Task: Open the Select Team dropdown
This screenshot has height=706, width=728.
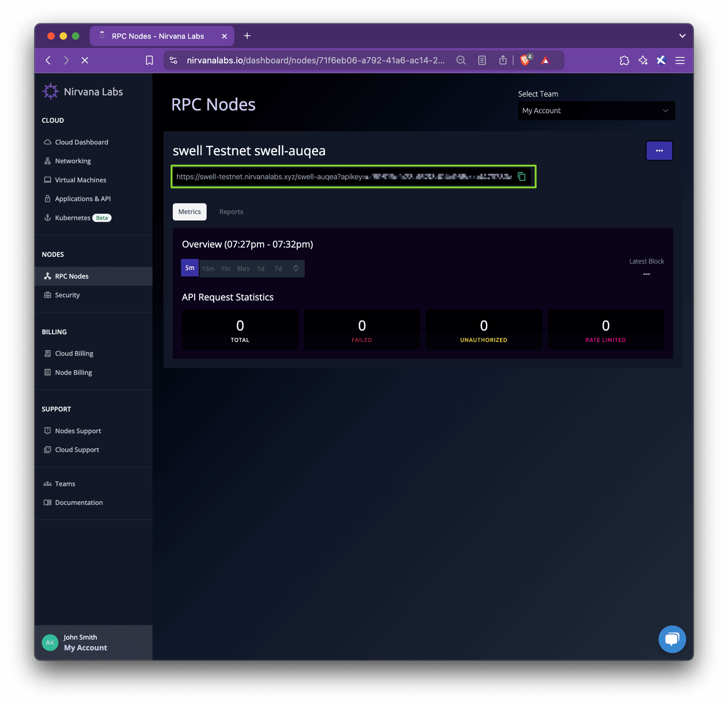Action: [x=596, y=111]
